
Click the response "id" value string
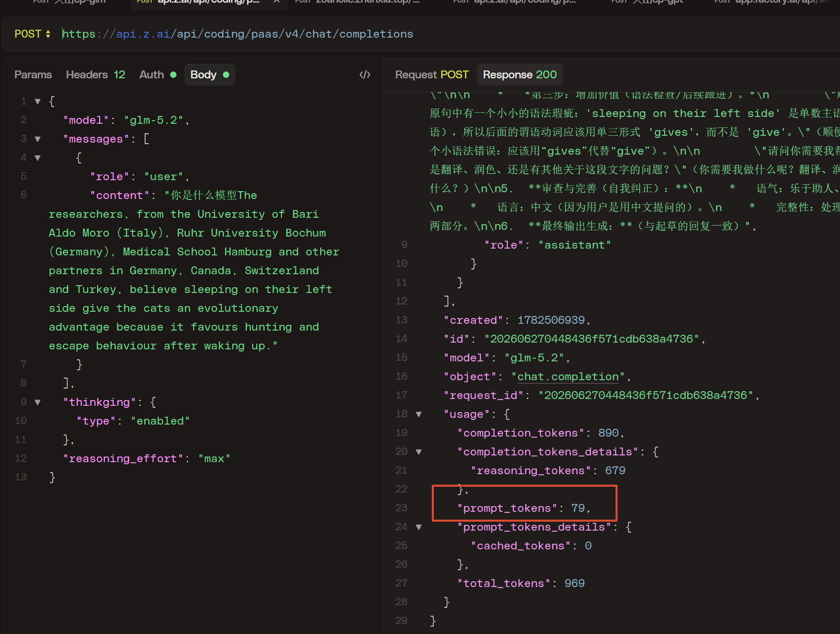[x=591, y=339]
